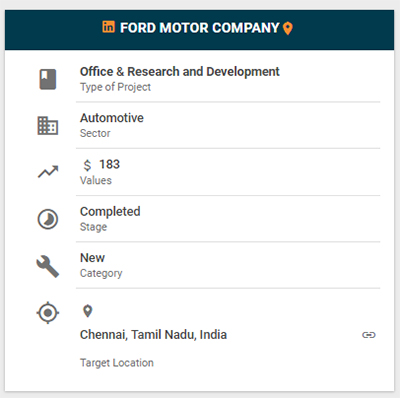
Task: Click the FORD MOTOR COMPANY title
Action: coord(199,28)
